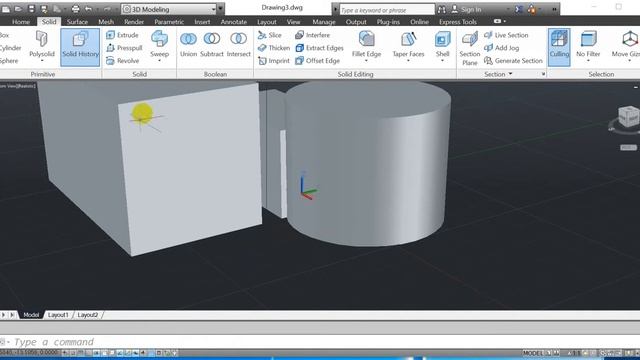Expand the Taper Faces dropdown arrow
This screenshot has width=640, height=360.
point(408,61)
